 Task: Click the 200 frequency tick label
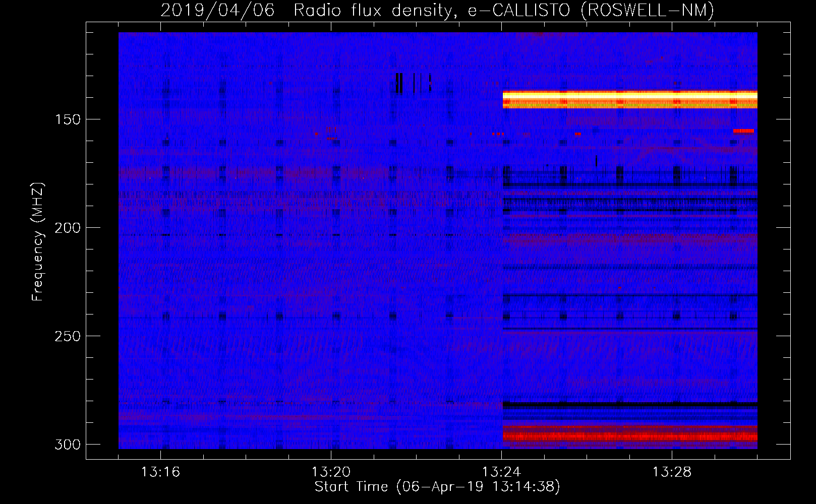coord(68,228)
